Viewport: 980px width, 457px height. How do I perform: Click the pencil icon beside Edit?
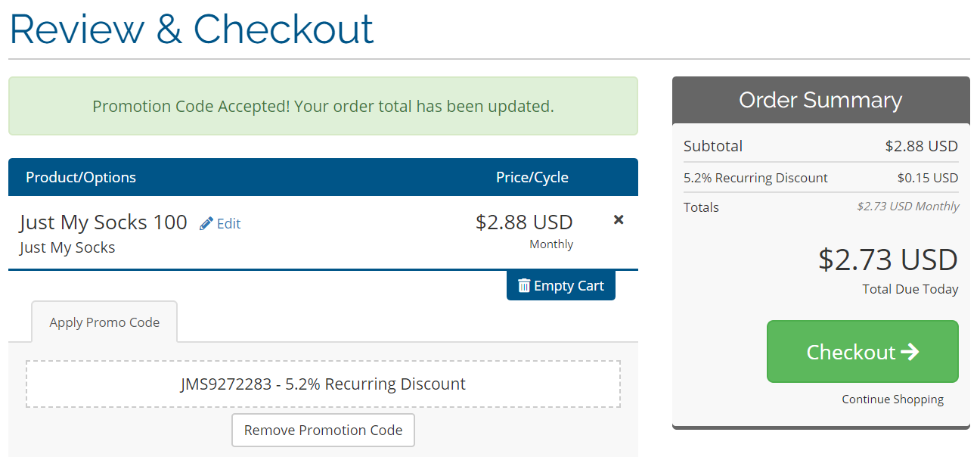click(x=206, y=223)
